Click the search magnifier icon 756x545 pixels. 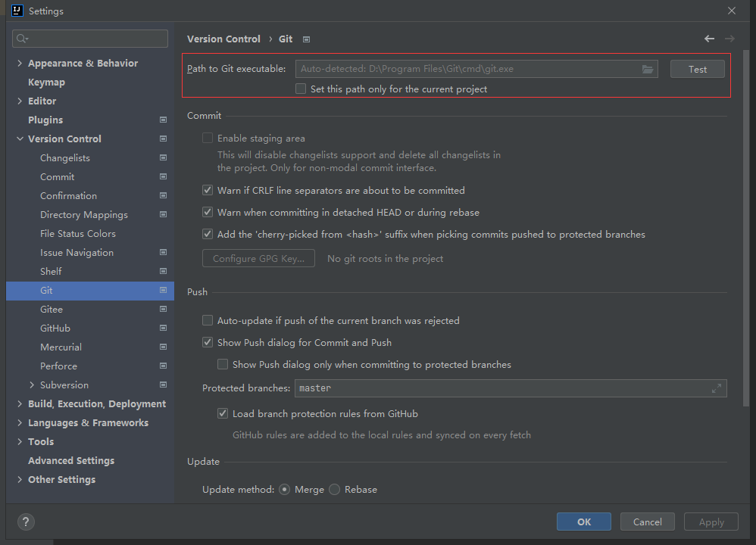pos(22,39)
